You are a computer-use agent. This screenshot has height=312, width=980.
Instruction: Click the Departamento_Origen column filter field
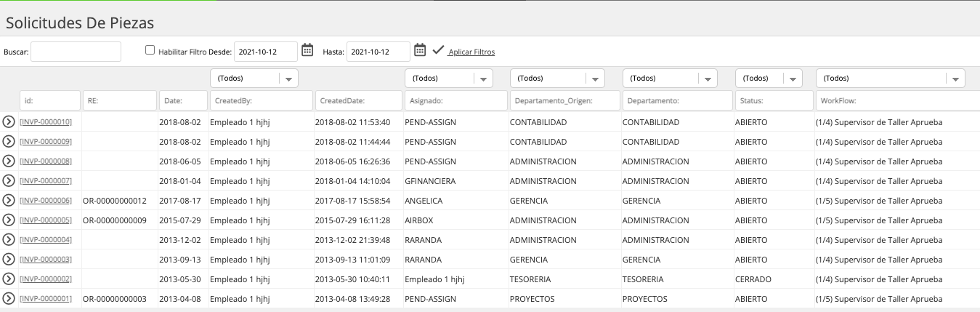coord(564,100)
